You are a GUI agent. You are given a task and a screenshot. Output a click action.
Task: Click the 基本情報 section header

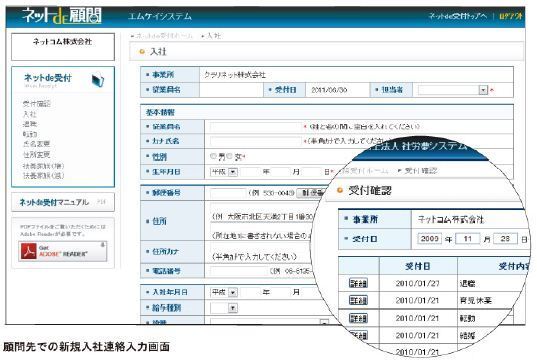coord(327,112)
